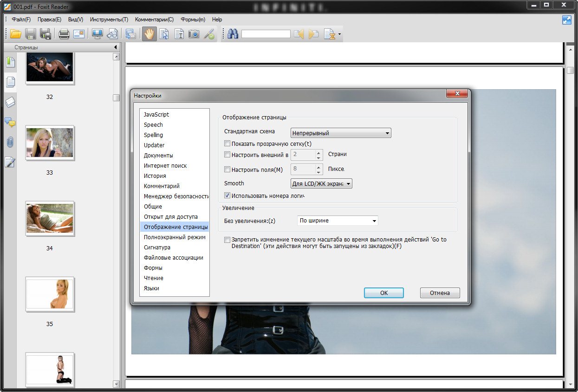This screenshot has width=578, height=392.
Task: Click the stepper beside value 8
Action: (318, 169)
